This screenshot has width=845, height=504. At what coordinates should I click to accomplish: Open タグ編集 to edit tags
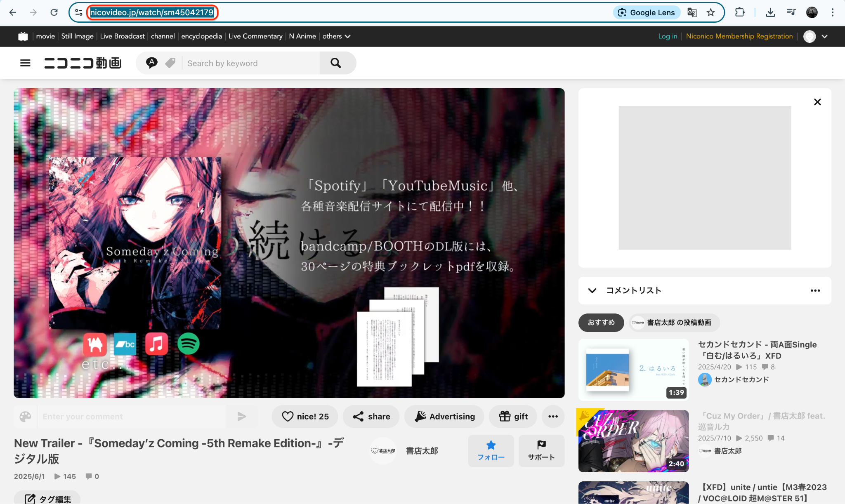[x=47, y=497]
